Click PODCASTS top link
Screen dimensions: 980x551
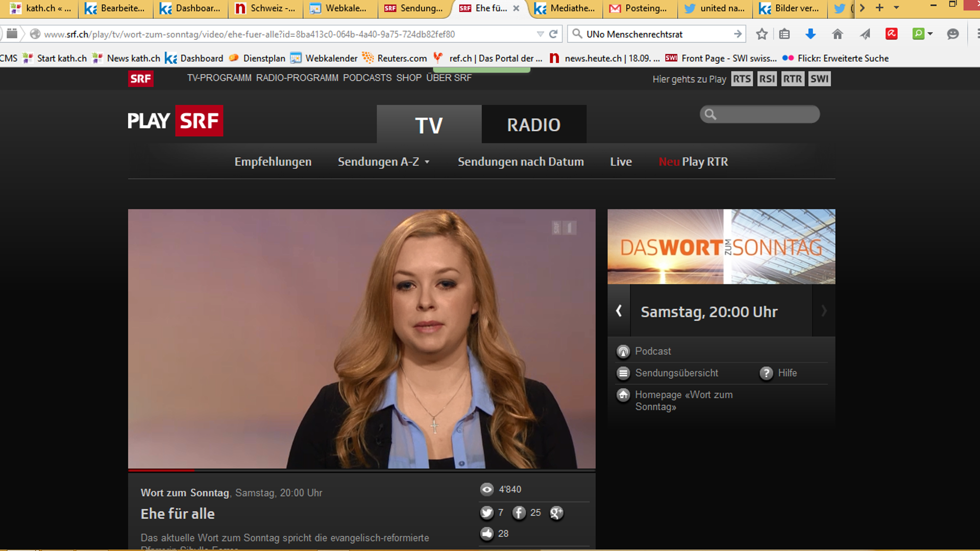pos(367,78)
